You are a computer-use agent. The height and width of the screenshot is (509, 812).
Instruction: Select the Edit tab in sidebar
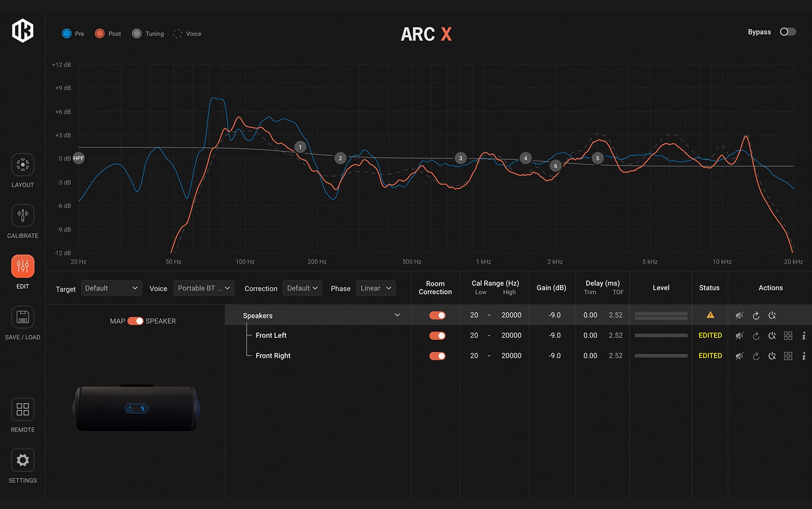22,266
